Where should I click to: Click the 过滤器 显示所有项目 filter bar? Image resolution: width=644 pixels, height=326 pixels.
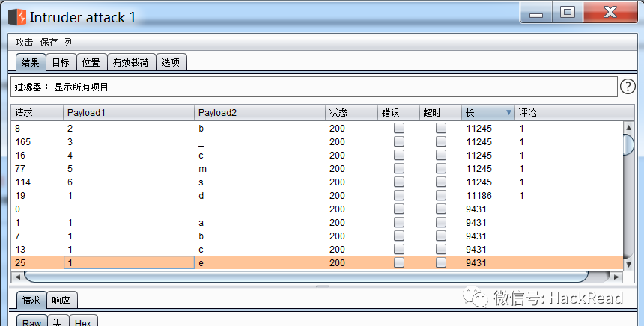314,87
